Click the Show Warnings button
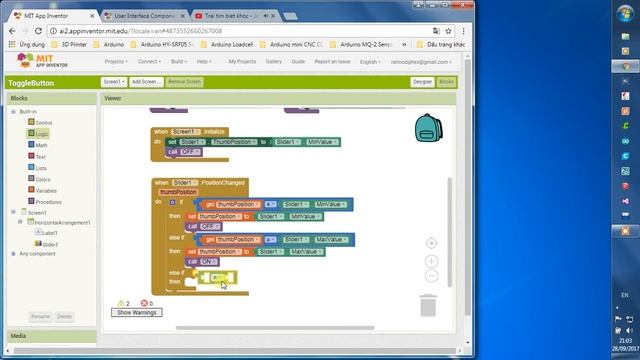The width and height of the screenshot is (640, 360). click(137, 313)
